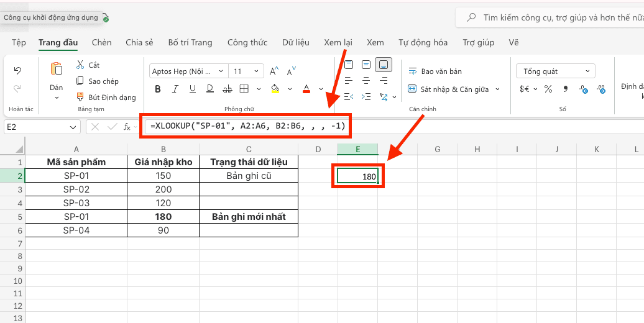
Task: Open the Dữ liệu tab
Action: coord(296,43)
